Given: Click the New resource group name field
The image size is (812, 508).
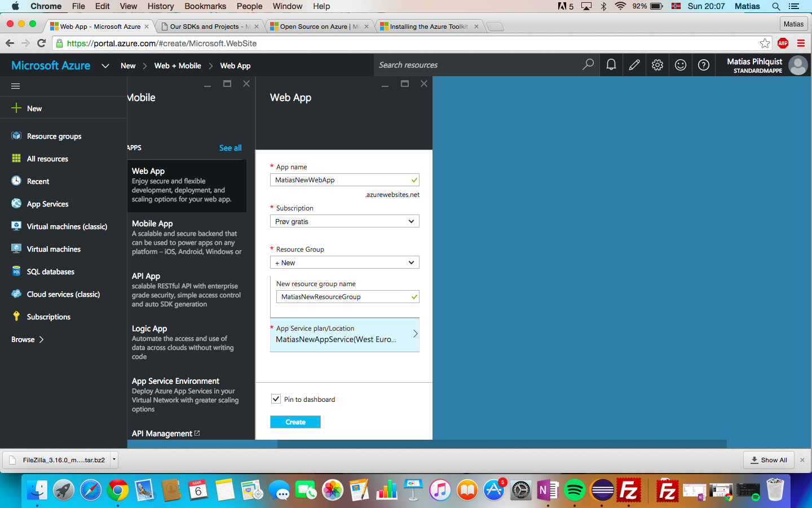Looking at the screenshot, I should (347, 297).
